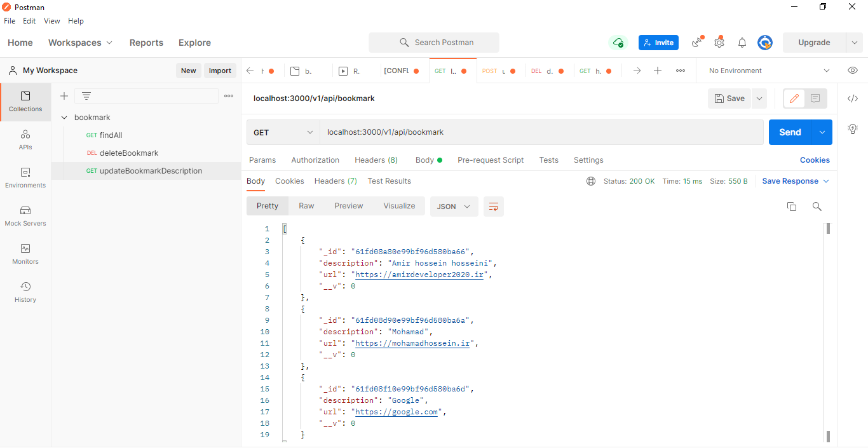
Task: Open collections sidebar three-dot options
Action: (229, 96)
